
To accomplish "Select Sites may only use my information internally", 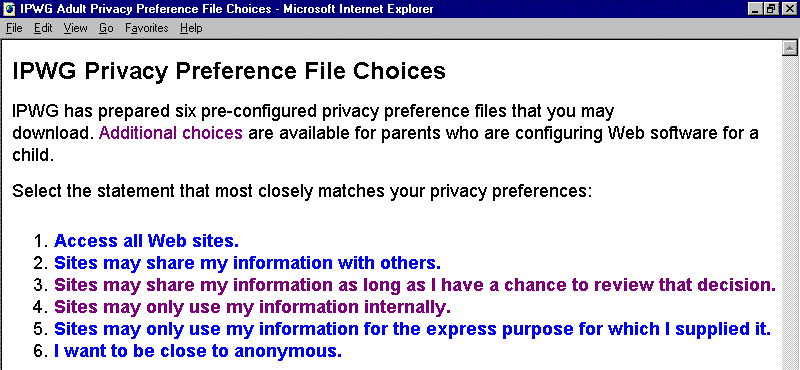I will 253,307.
